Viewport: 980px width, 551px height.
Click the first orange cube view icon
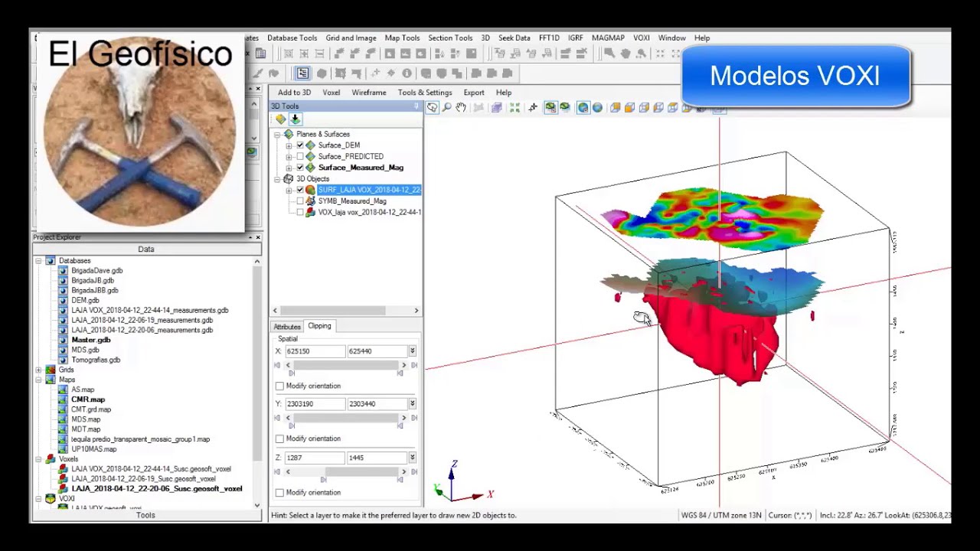pyautogui.click(x=615, y=108)
